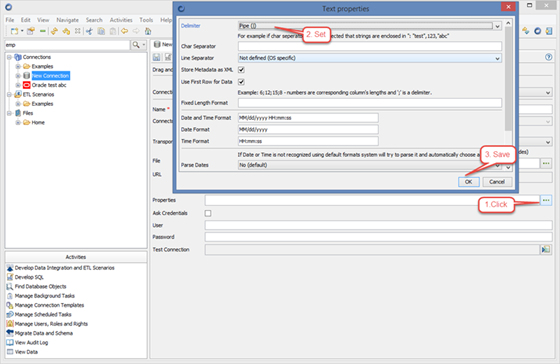Screen dimensions: 560x364
Task: Click the Files tree node icon
Action: pos(18,113)
